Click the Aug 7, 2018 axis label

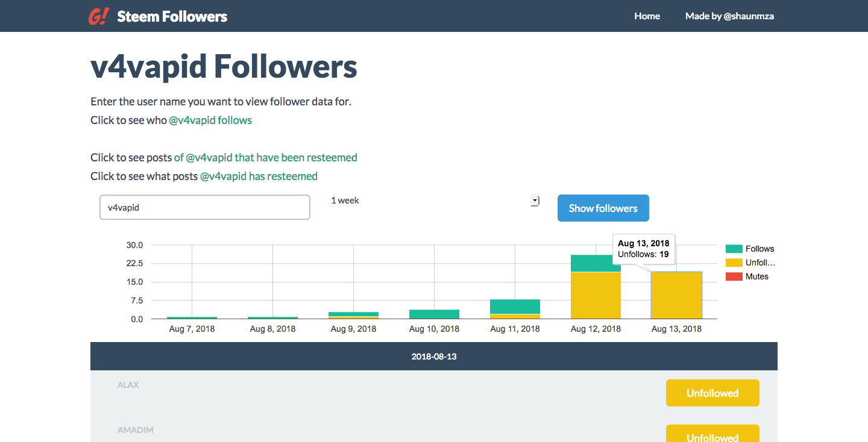point(192,329)
